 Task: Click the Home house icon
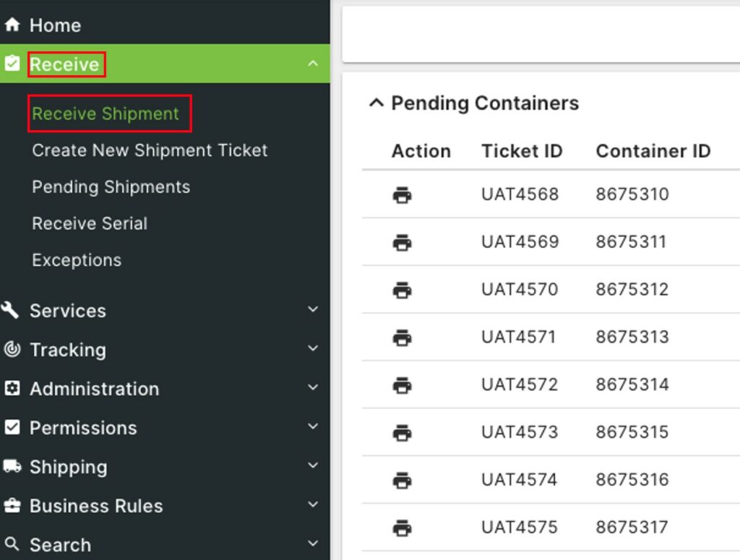click(12, 25)
